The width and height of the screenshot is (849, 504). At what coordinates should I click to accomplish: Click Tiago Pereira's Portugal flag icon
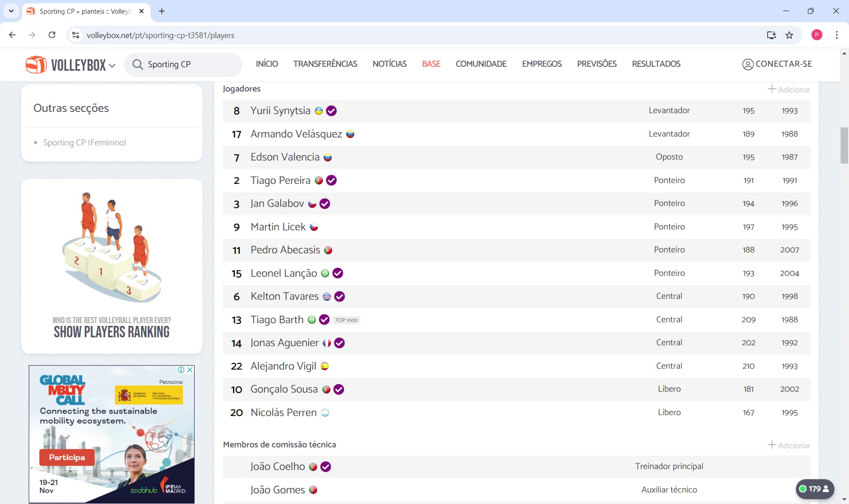coord(318,181)
